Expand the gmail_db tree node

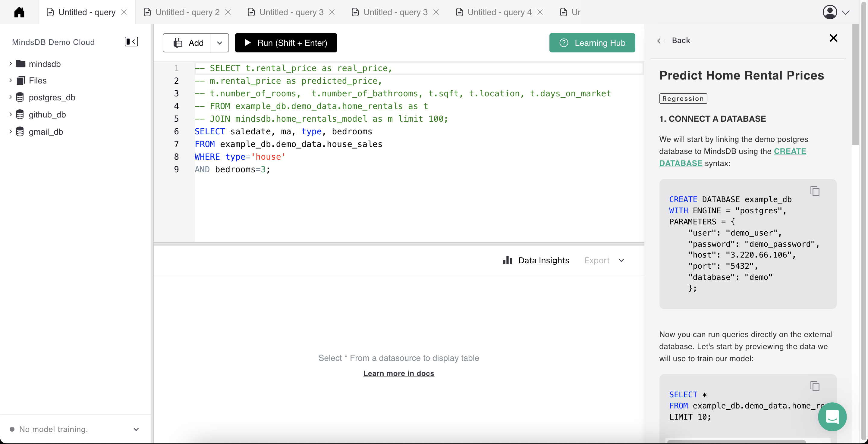coord(11,131)
